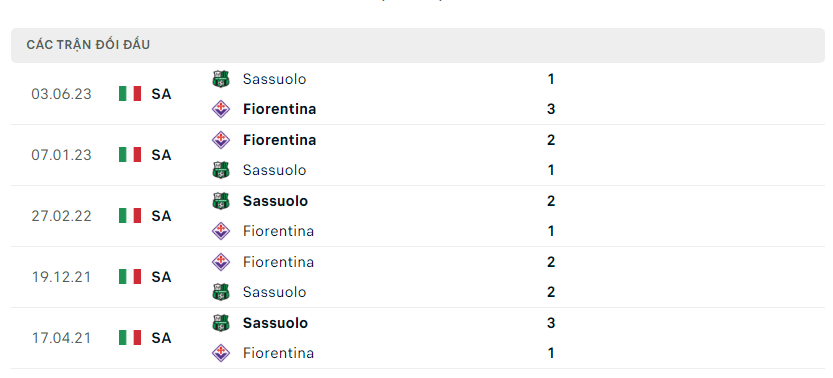Click Sassuolo crest in 27.02.22 match
This screenshot has width=833, height=378.
pyautogui.click(x=220, y=201)
